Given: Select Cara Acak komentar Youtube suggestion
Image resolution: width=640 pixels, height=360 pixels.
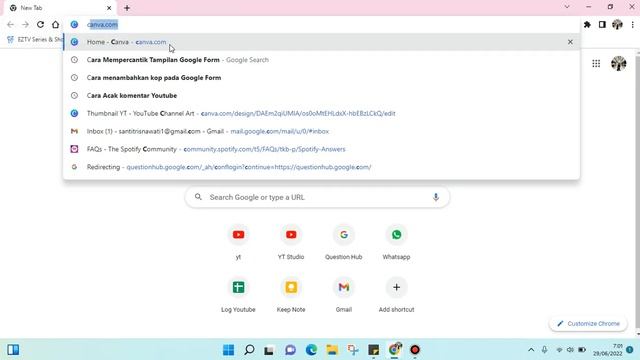Looking at the screenshot, I should click(321, 96).
